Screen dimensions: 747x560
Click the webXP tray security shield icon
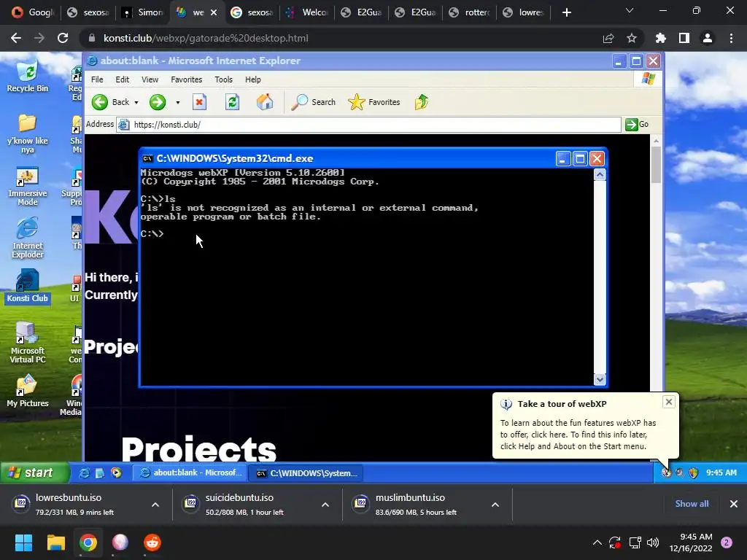(x=693, y=472)
